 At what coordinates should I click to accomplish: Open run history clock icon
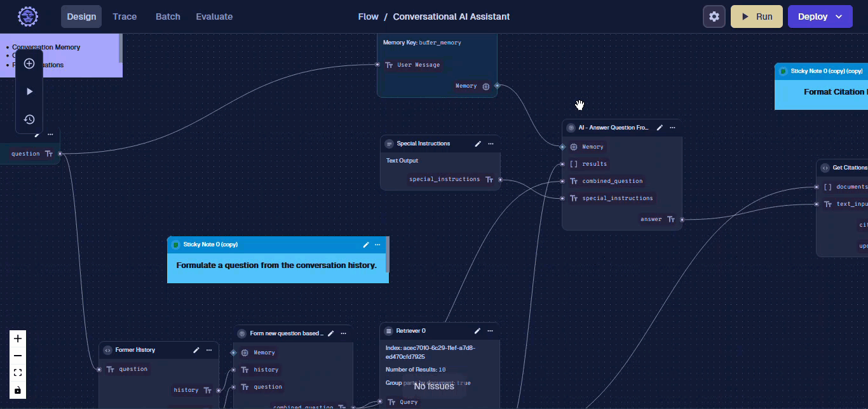tap(29, 119)
